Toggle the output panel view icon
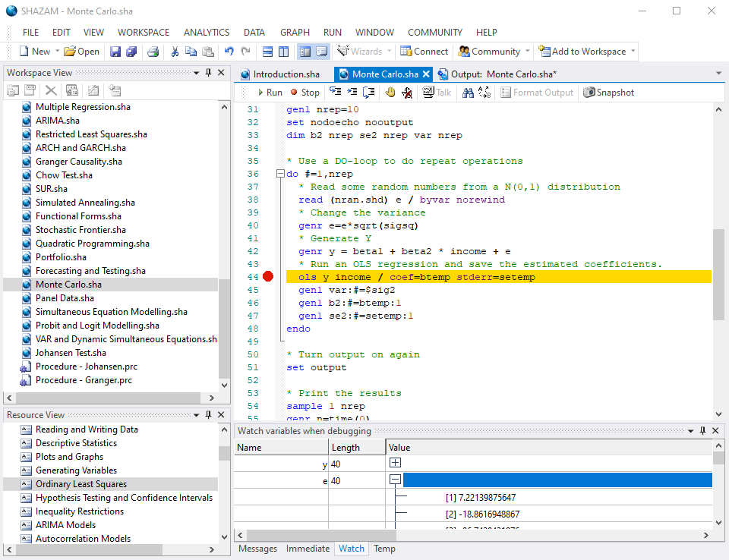Viewport: 729px width, 560px height. coord(322,52)
